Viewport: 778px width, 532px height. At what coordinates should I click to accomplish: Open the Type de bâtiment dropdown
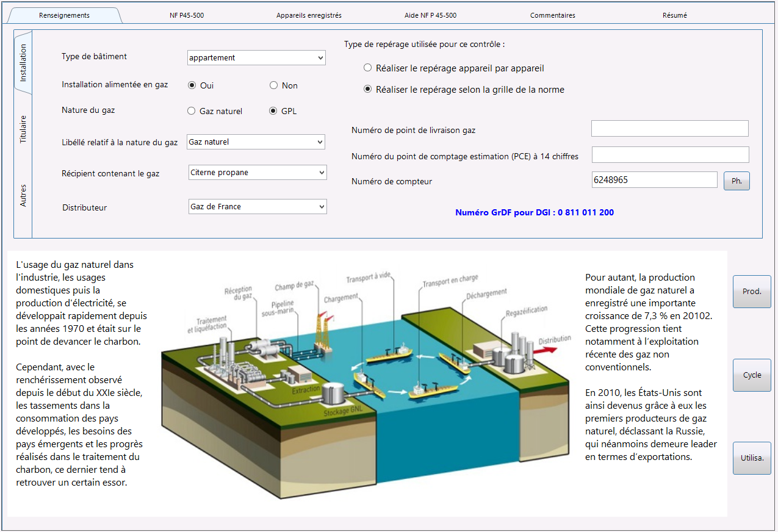tap(256, 57)
